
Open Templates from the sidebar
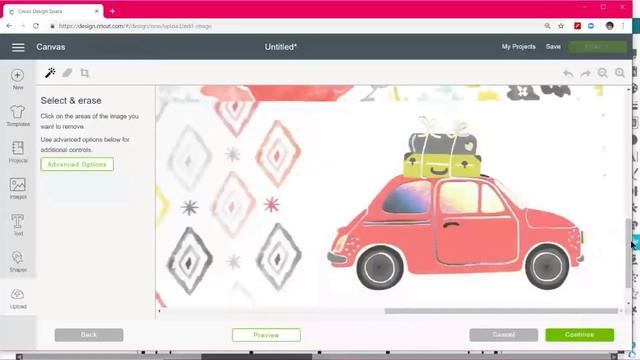point(18,116)
